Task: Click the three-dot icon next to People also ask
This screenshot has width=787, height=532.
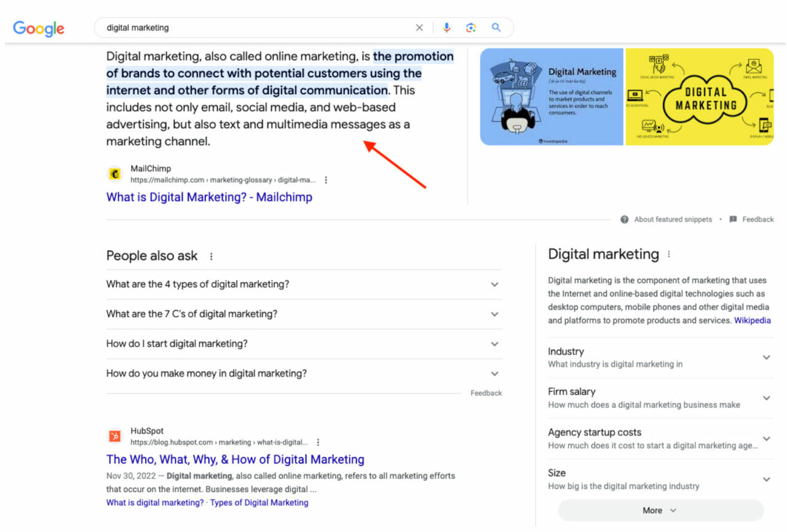Action: [x=211, y=256]
